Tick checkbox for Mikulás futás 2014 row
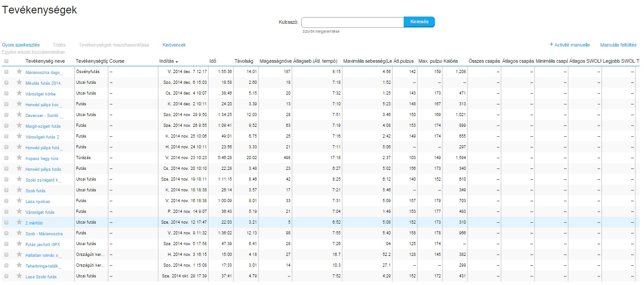This screenshot has height=285, width=644. click(6, 83)
